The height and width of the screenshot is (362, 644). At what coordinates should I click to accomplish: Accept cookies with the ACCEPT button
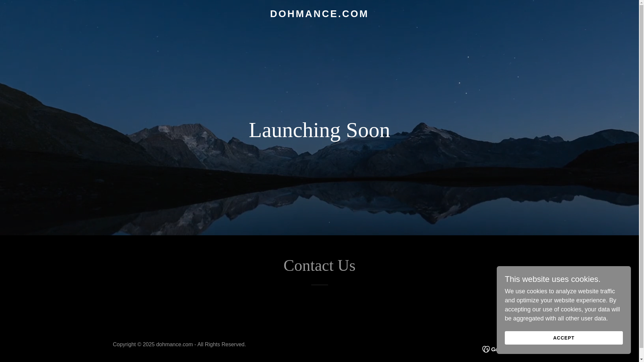(x=563, y=338)
